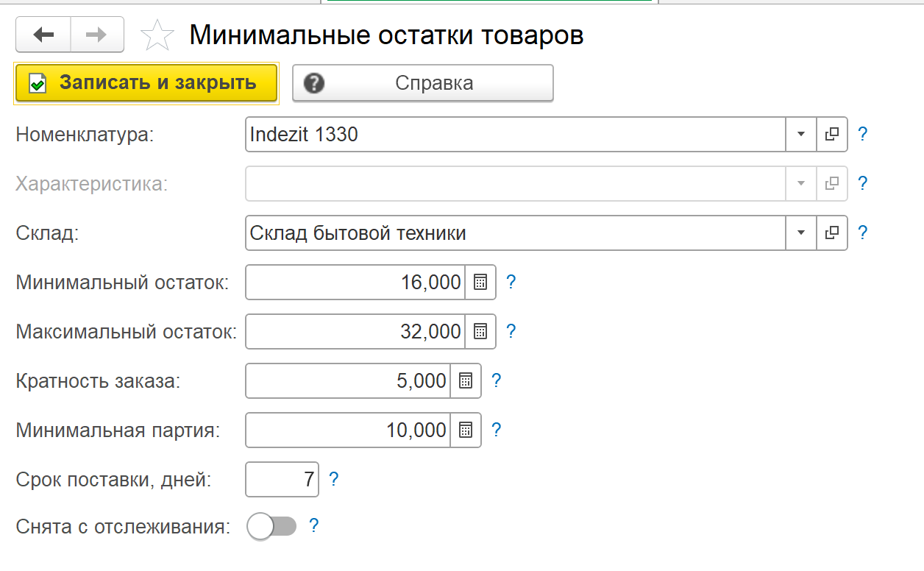Toggle the Снята с отслеживания switch
Viewport: 924px width, 571px height.
pyautogui.click(x=272, y=527)
